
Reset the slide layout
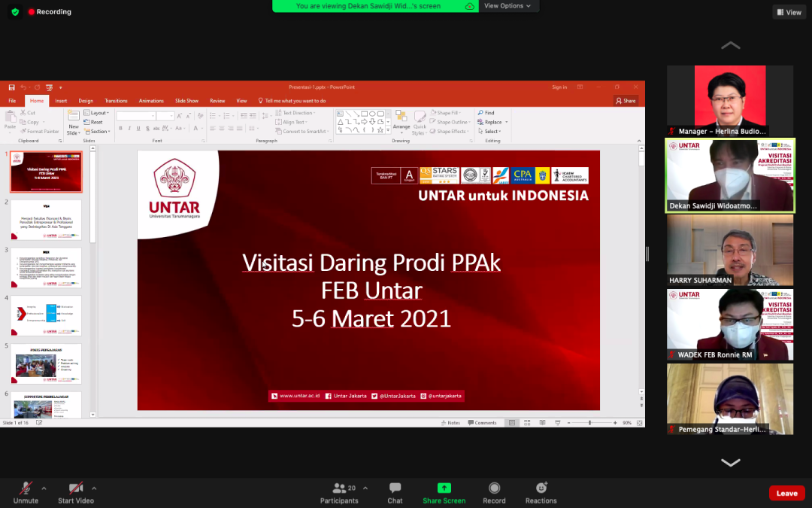[93, 122]
